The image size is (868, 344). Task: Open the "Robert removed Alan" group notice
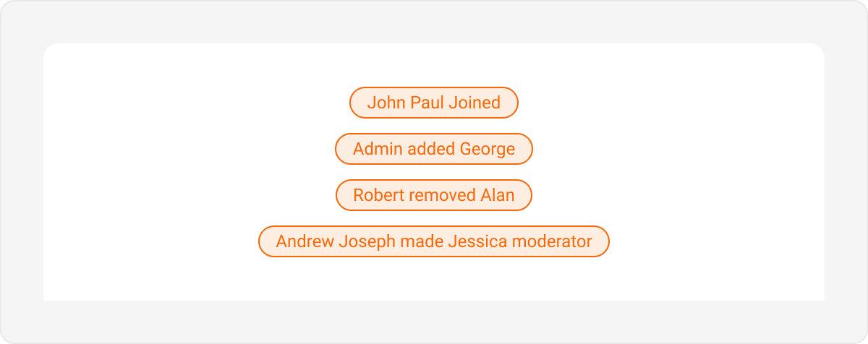pos(434,195)
